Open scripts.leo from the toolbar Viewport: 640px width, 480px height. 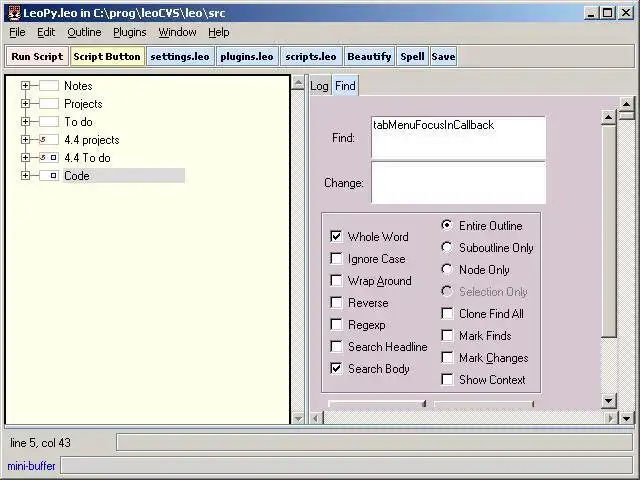(x=311, y=56)
